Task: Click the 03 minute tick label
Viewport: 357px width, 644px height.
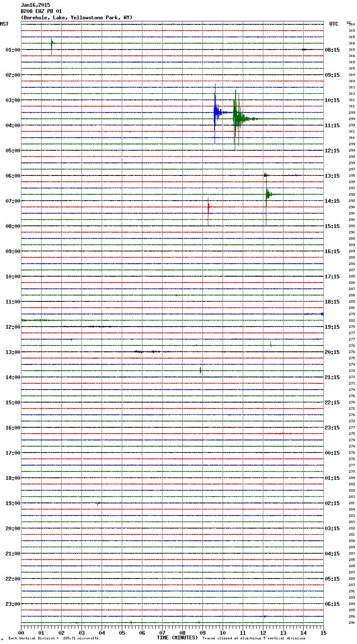Action: (x=81, y=633)
